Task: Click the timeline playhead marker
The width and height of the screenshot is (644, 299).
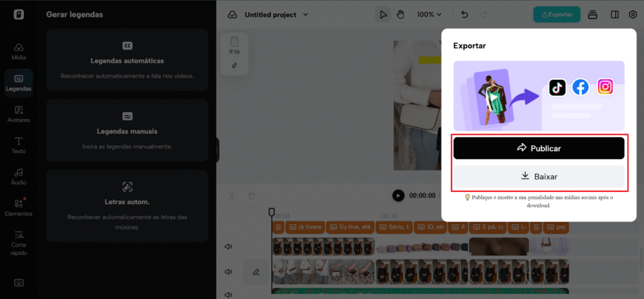Action: 272,212
